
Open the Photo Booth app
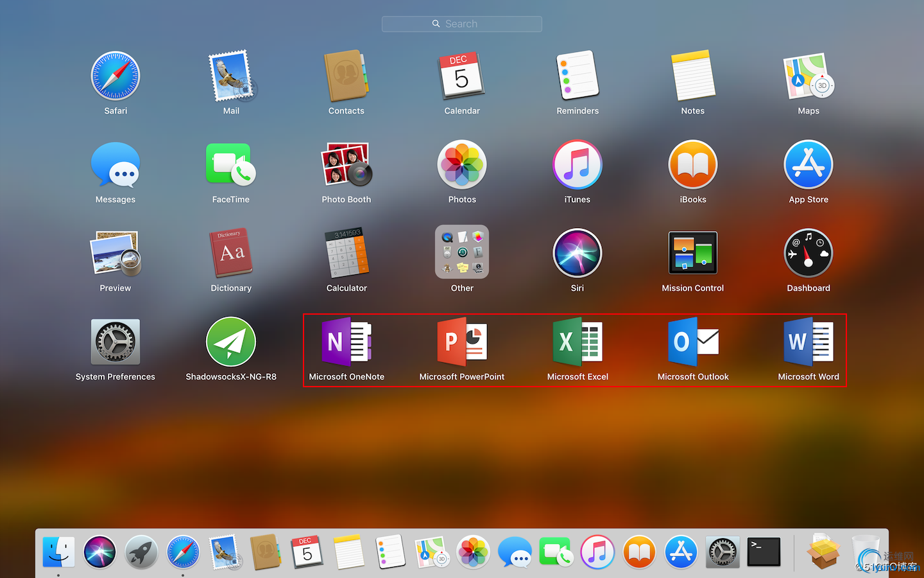point(346,165)
